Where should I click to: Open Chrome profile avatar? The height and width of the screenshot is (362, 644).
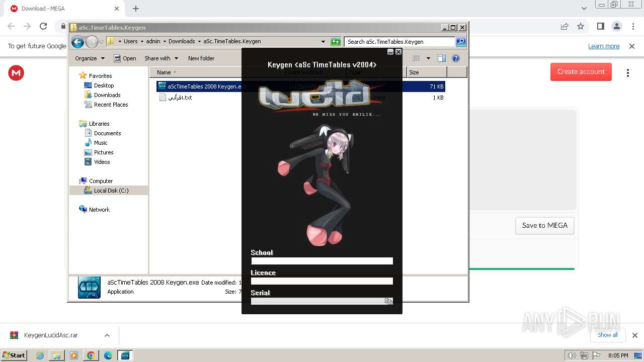click(616, 26)
